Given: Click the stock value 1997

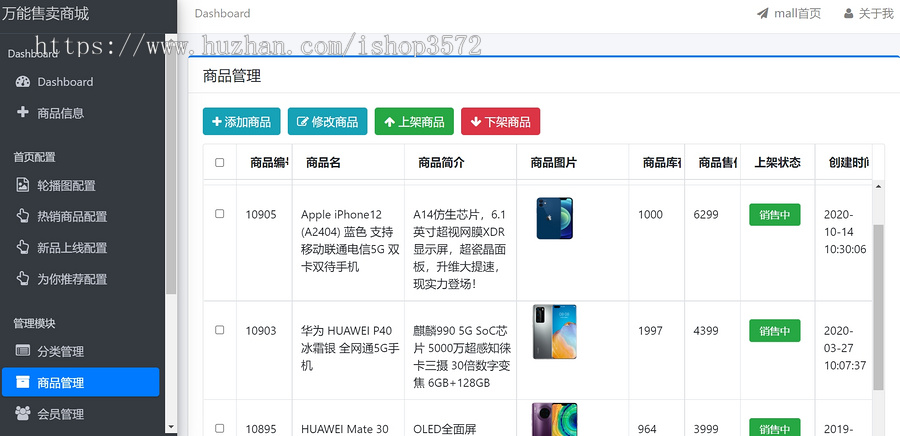Looking at the screenshot, I should (x=650, y=330).
